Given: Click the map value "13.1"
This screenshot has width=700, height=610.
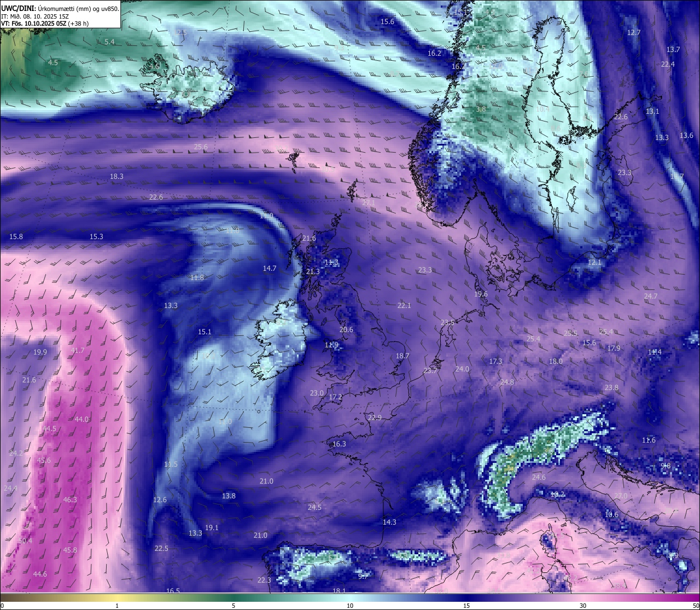Looking at the screenshot, I should (652, 112).
